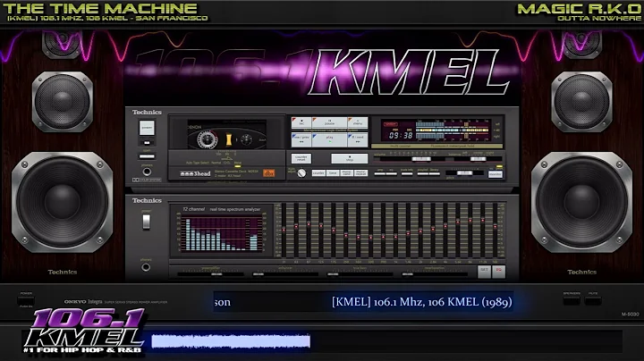Screen dimensions: 644x361
Task: Toggle the cassette deck power button
Action: click(147, 128)
